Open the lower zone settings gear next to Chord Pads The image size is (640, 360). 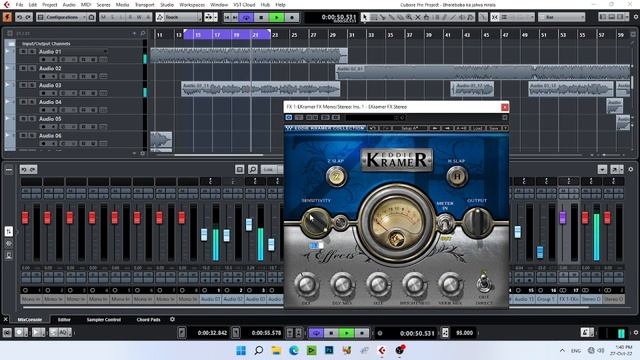pos(172,319)
